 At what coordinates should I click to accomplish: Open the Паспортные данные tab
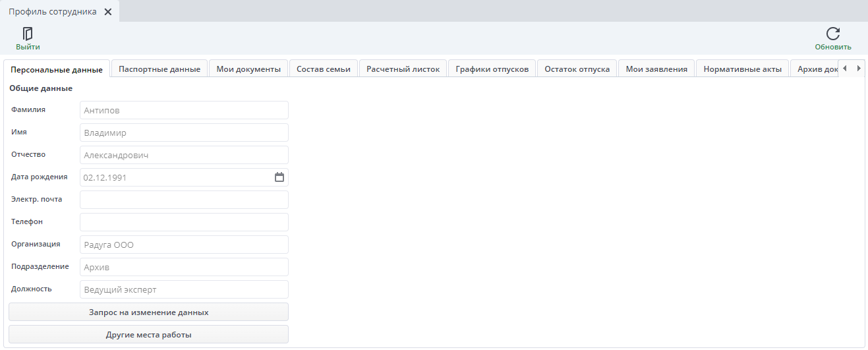pyautogui.click(x=159, y=69)
